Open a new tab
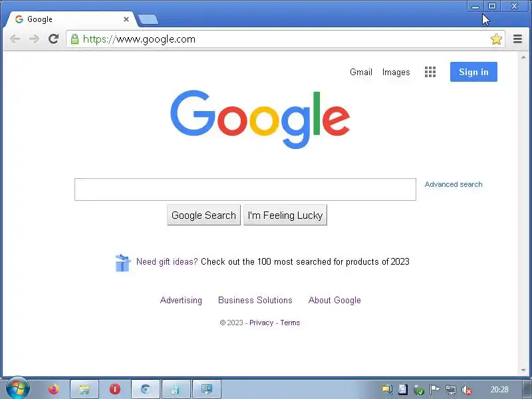The height and width of the screenshot is (399, 532). (148, 20)
